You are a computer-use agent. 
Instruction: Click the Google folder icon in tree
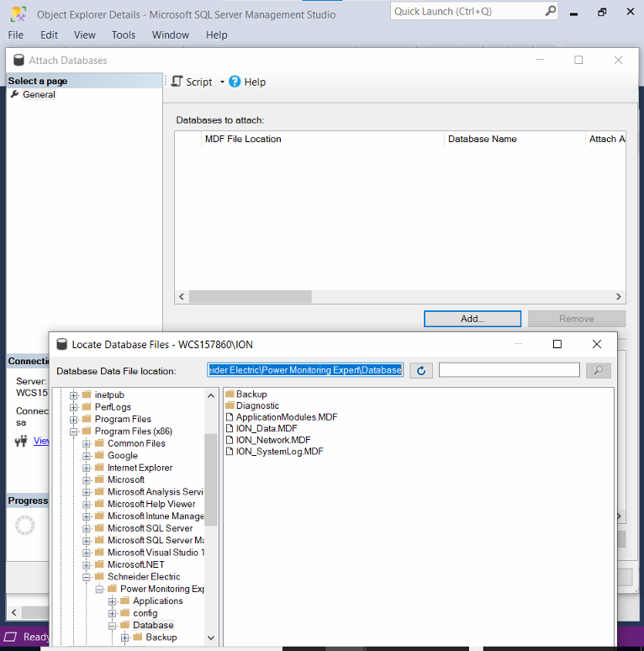pos(99,455)
